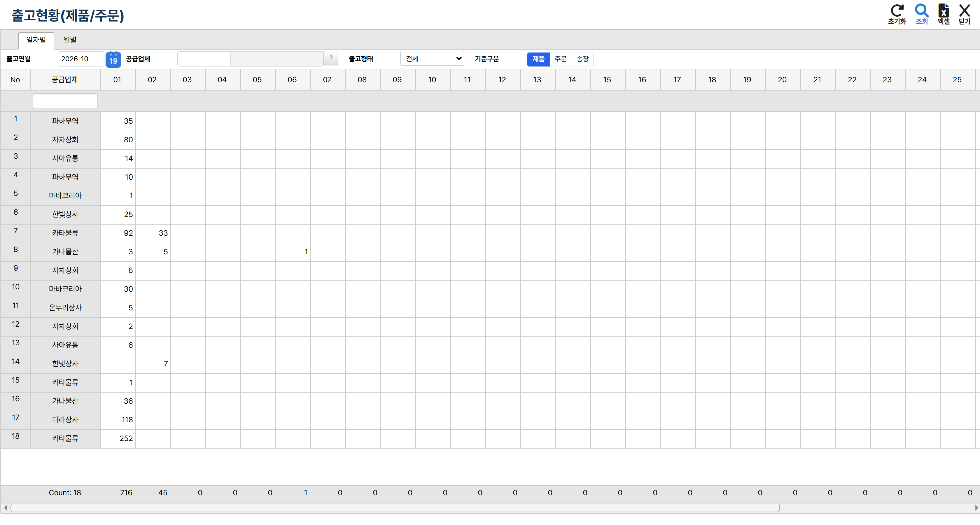Click the 01 day column header
Viewport: 980px width, 525px height.
pos(117,80)
